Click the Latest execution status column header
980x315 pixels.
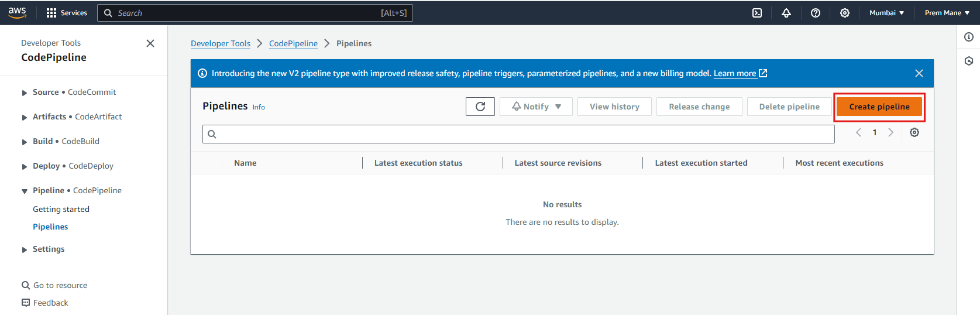pyautogui.click(x=418, y=163)
